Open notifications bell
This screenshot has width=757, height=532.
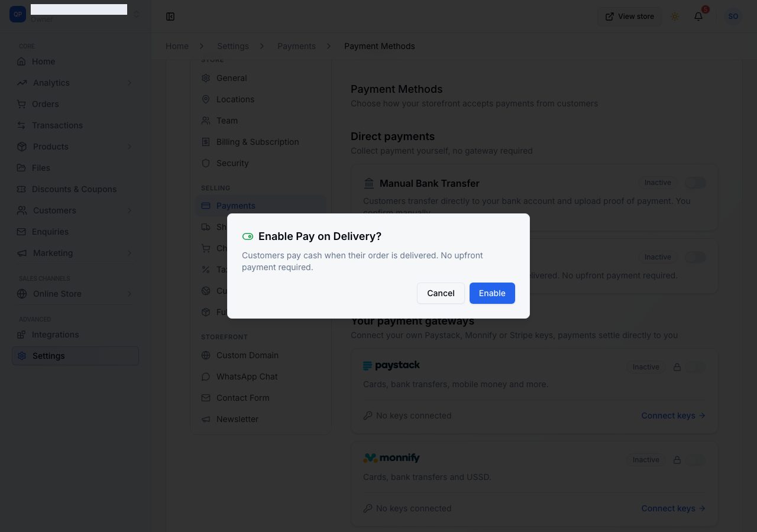click(698, 17)
